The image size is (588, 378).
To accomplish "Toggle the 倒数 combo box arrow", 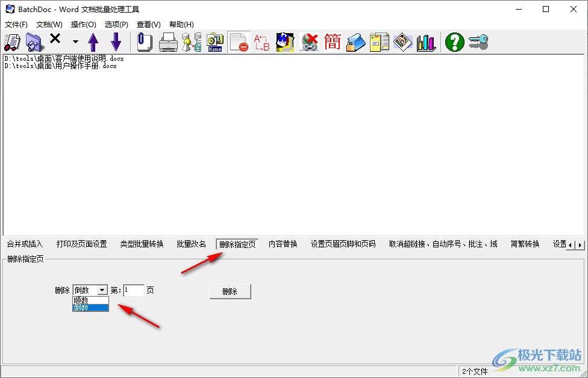I will [102, 290].
